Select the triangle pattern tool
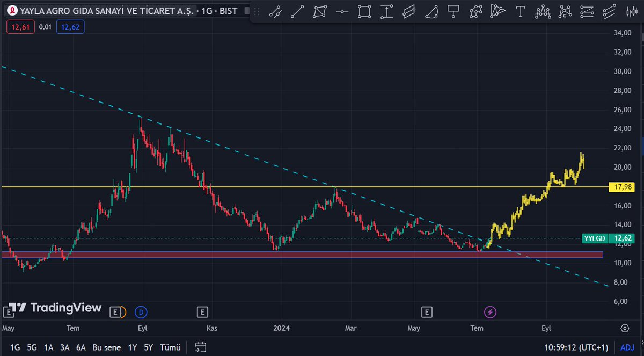 [498, 11]
